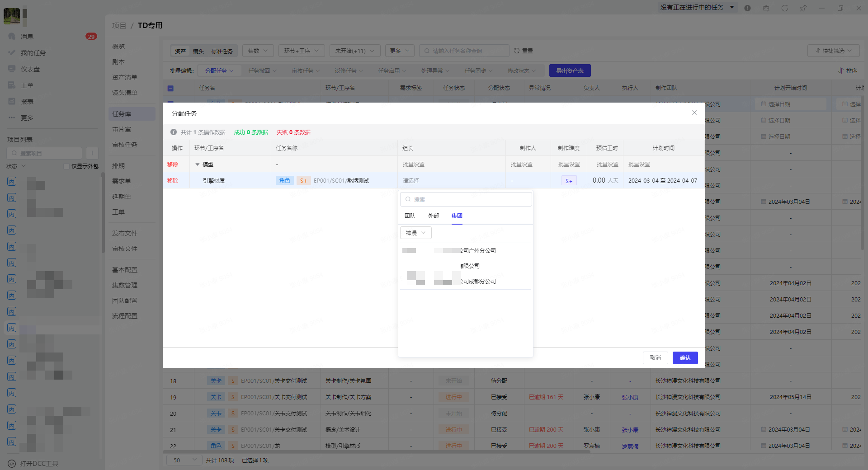Image resolution: width=868 pixels, height=470 pixels.
Task: Click the pin icon in title bar
Action: click(x=803, y=8)
